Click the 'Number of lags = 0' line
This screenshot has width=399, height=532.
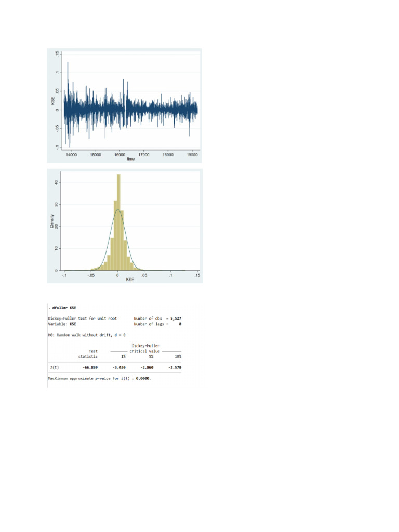pos(157,324)
